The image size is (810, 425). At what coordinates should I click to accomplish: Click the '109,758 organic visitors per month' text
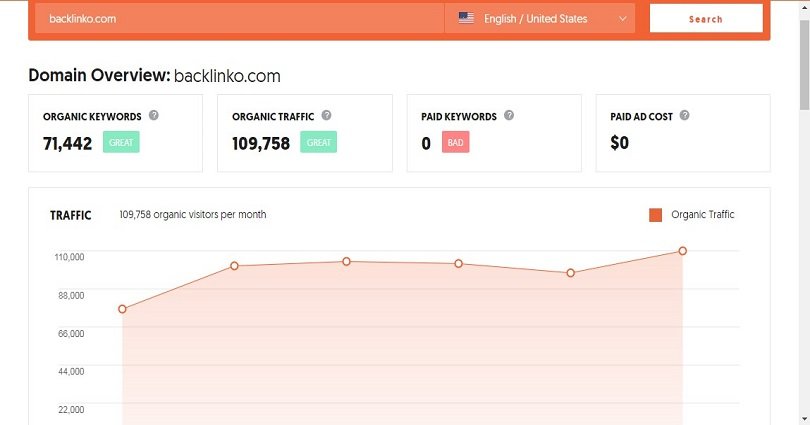193,214
